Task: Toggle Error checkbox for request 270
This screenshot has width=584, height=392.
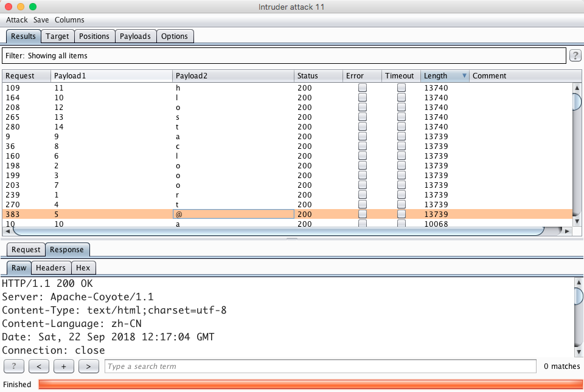Action: 363,205
